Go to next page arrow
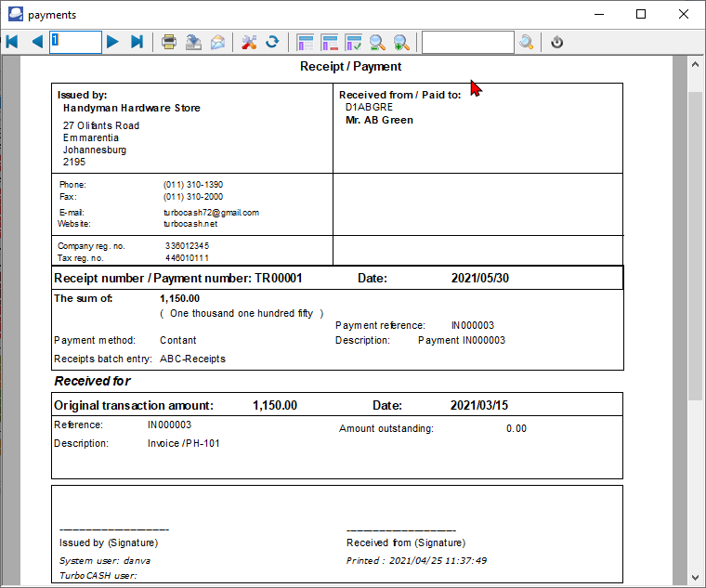The width and height of the screenshot is (706, 588). (112, 42)
